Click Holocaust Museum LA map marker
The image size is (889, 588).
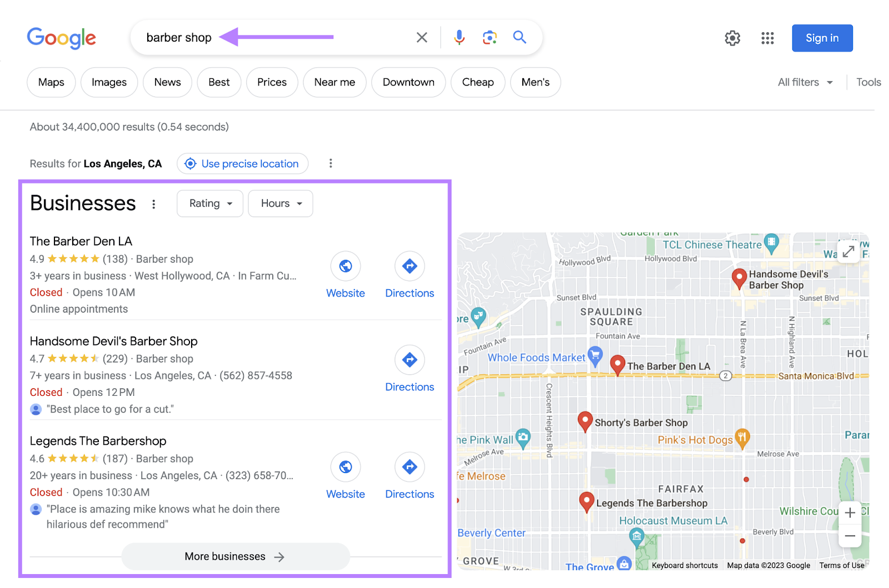637,537
